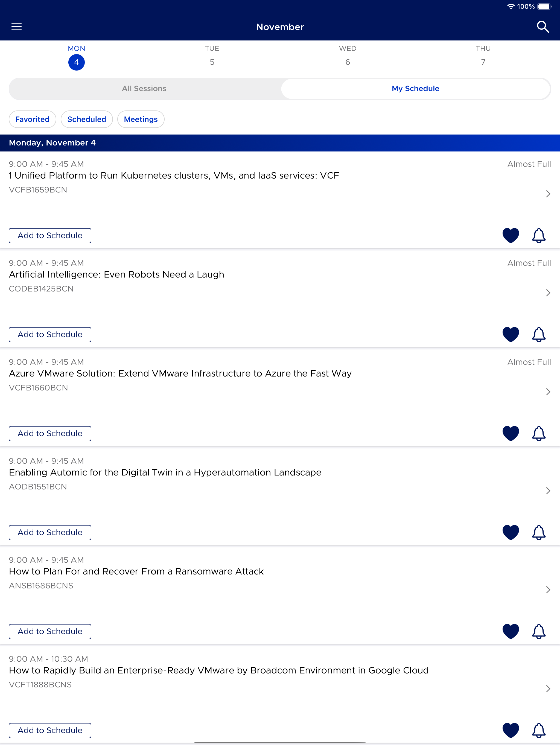Tap session code AODB1551BCN
The height and width of the screenshot is (747, 560).
pyautogui.click(x=38, y=487)
